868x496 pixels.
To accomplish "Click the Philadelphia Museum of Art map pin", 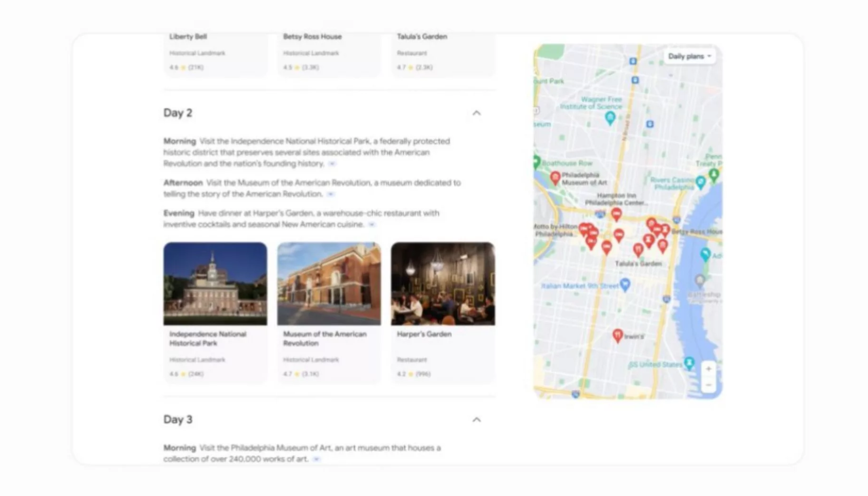I will click(555, 178).
